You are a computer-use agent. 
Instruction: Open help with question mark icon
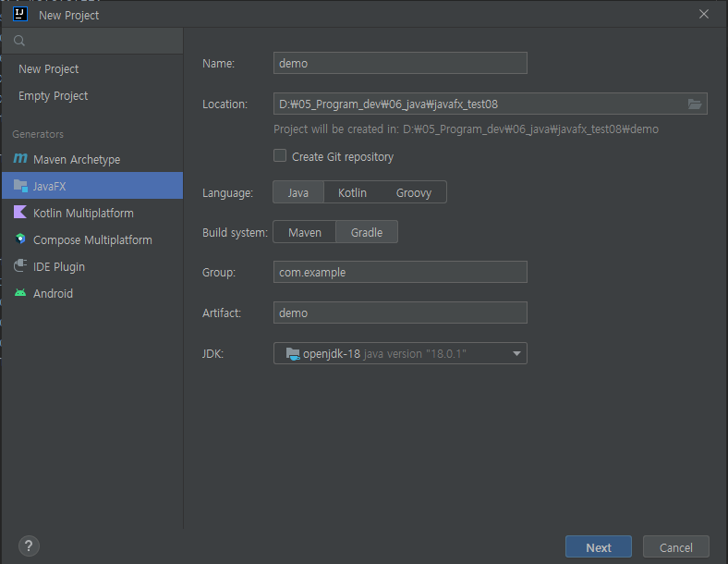(29, 546)
